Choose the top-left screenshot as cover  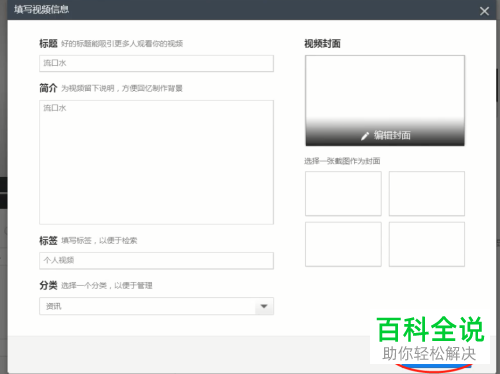(x=343, y=194)
